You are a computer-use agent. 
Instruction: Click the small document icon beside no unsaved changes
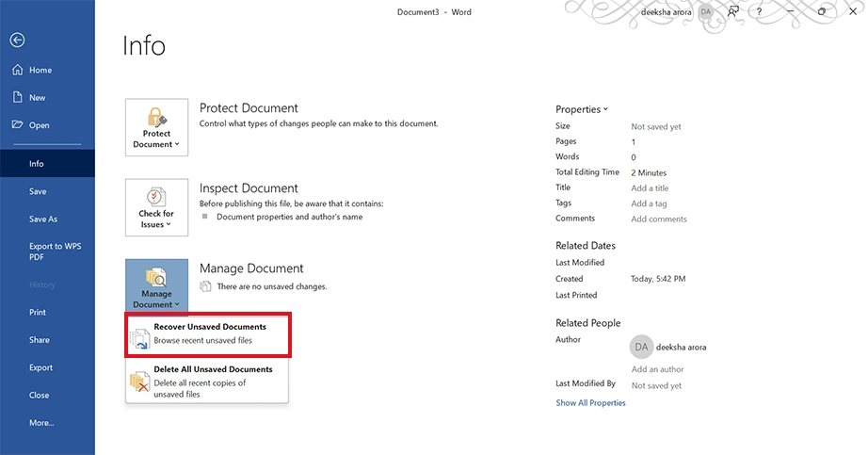pos(205,286)
